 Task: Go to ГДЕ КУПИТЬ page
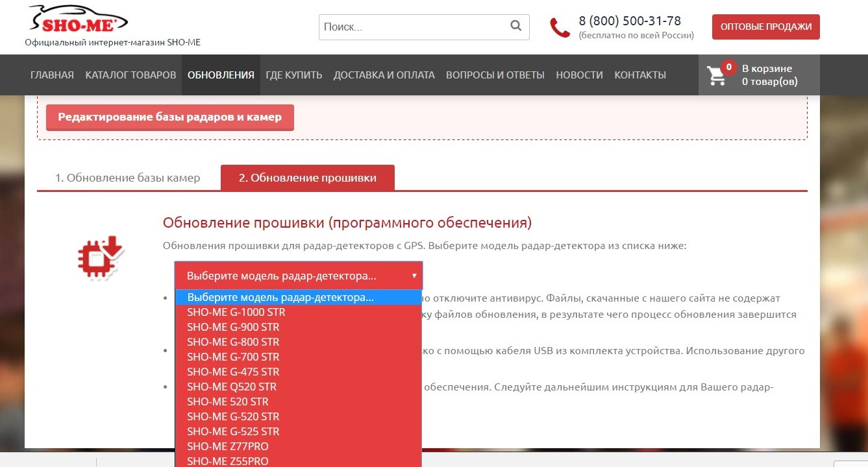point(293,75)
